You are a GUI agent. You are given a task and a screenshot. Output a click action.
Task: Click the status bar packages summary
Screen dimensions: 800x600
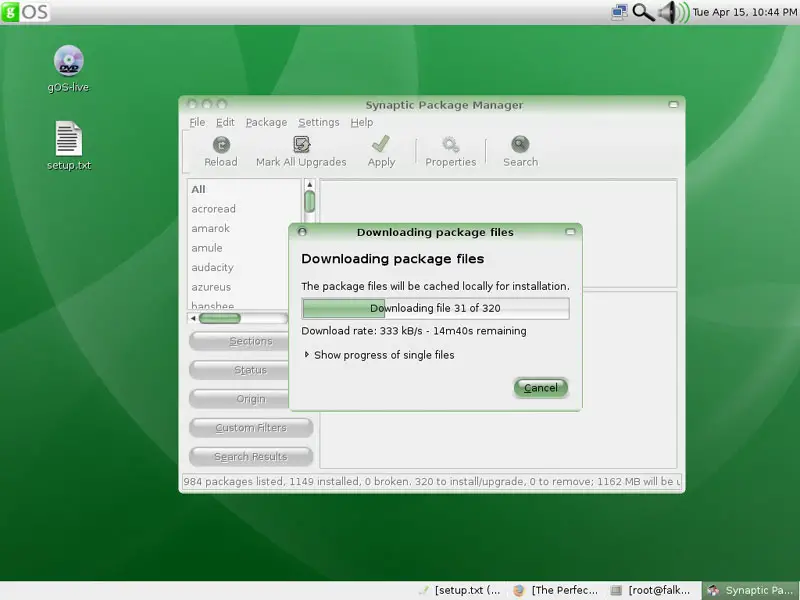431,482
